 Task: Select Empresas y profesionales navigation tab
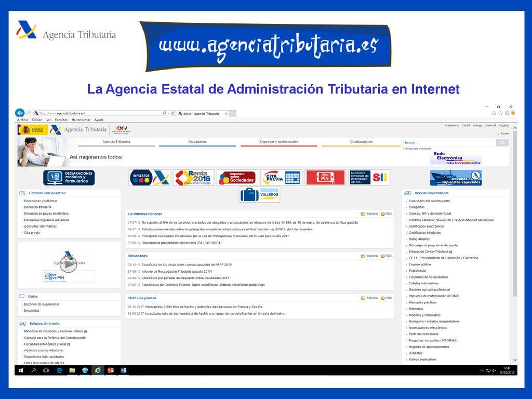pos(279,142)
